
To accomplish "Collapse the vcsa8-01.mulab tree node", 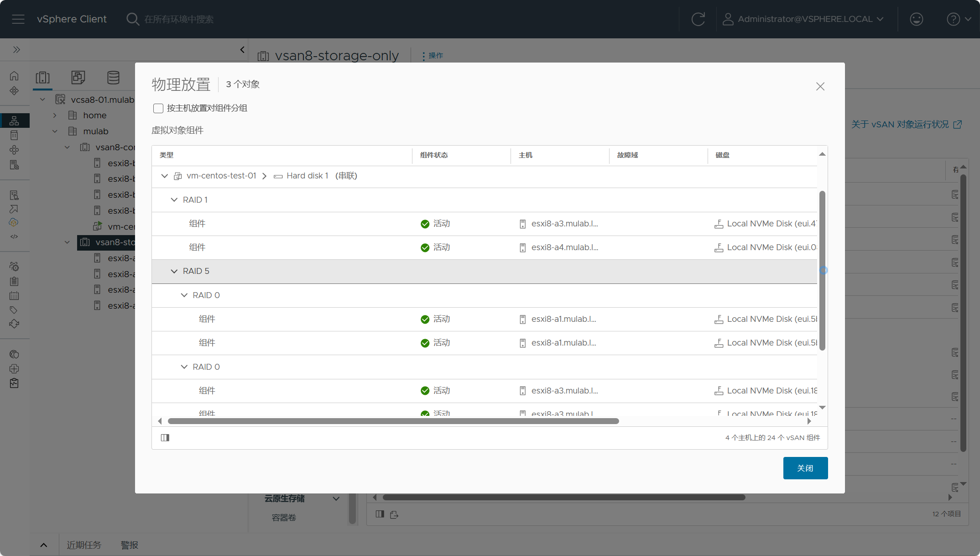I will coord(42,100).
